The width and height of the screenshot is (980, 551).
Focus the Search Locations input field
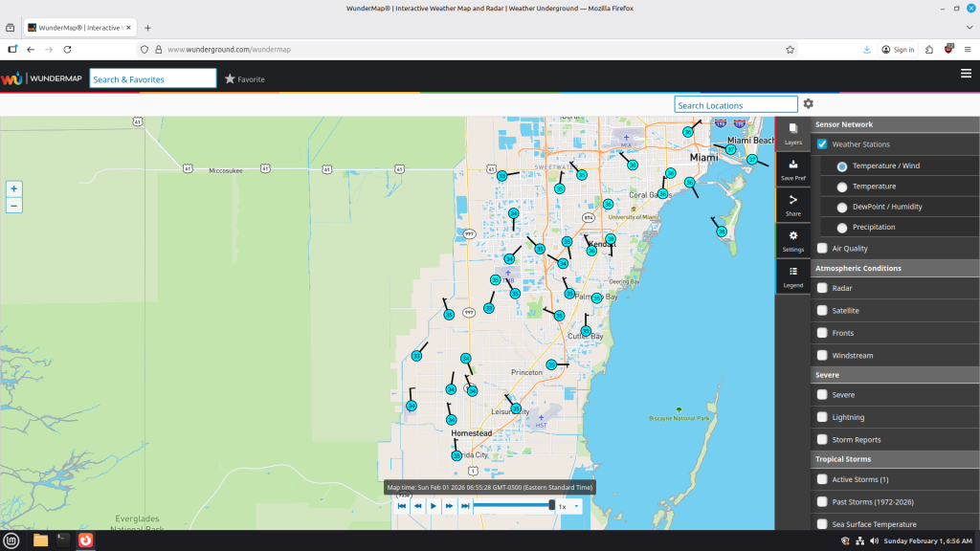[736, 105]
